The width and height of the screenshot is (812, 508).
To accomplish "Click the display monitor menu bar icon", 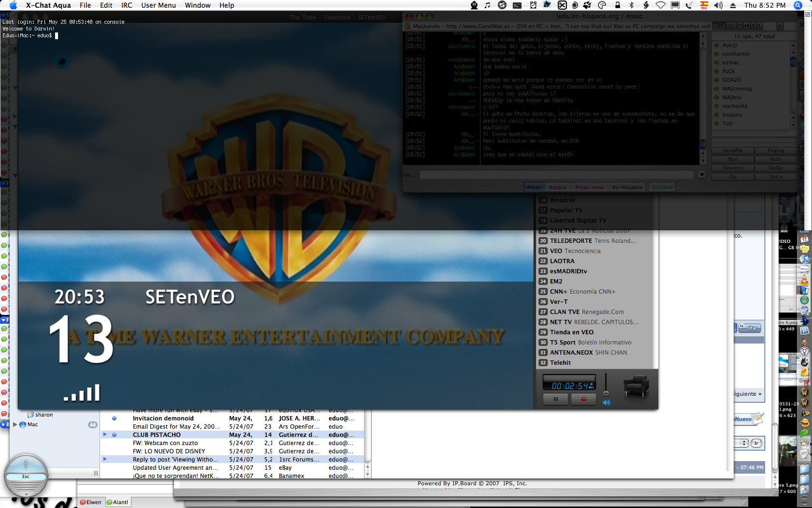I will (675, 5).
